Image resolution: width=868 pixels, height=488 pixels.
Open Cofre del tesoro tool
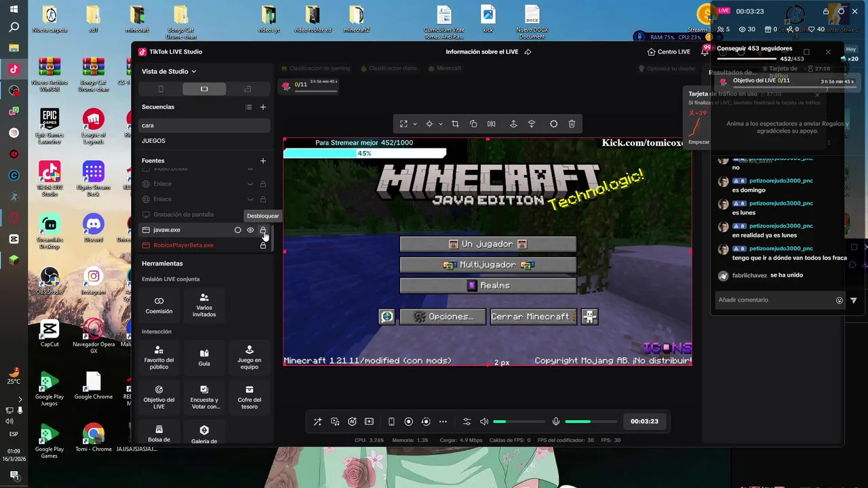[249, 397]
